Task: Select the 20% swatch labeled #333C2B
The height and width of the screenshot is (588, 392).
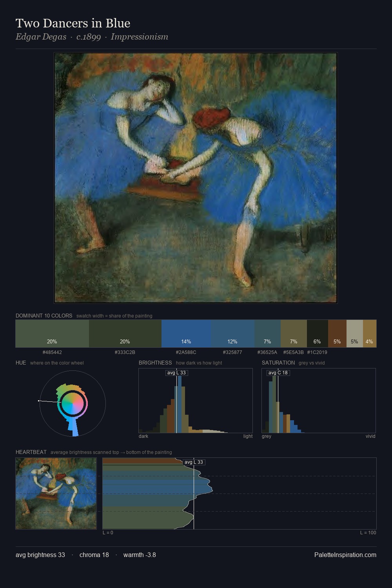Action: click(125, 334)
